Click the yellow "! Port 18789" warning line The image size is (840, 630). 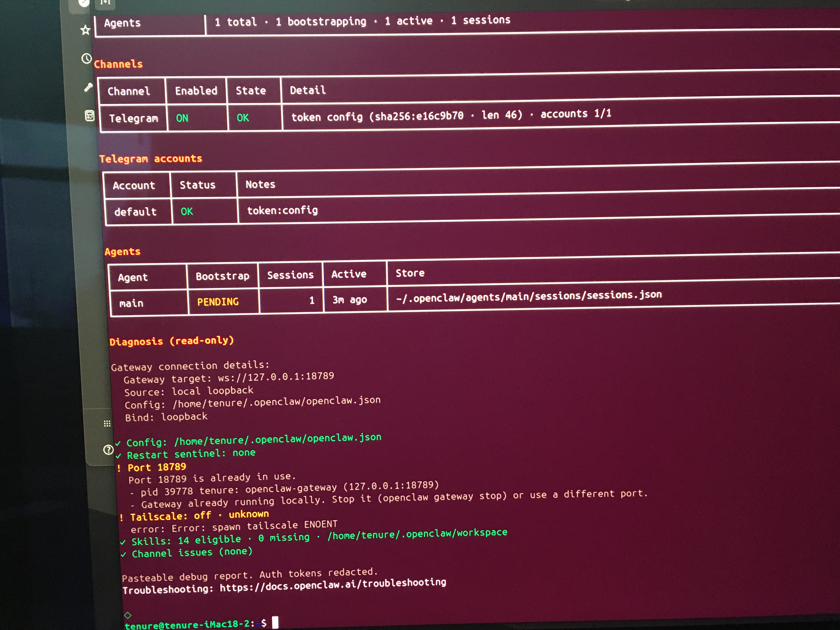coord(152,467)
